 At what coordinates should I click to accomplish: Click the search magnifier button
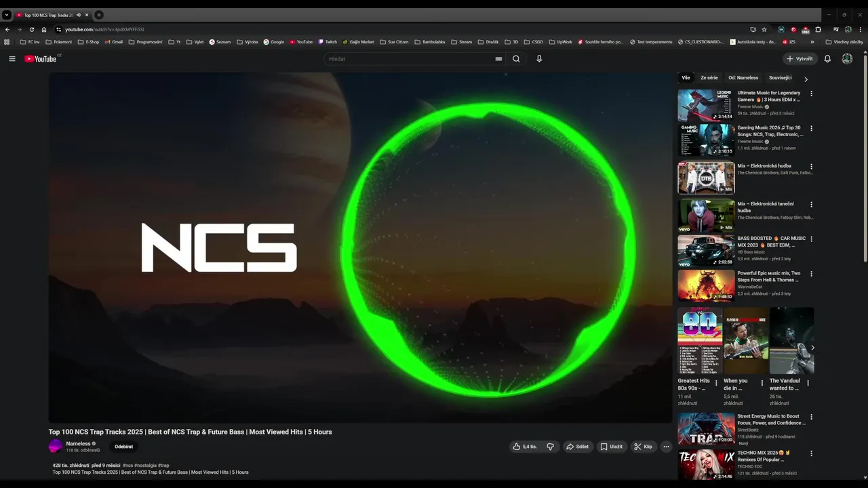(516, 59)
